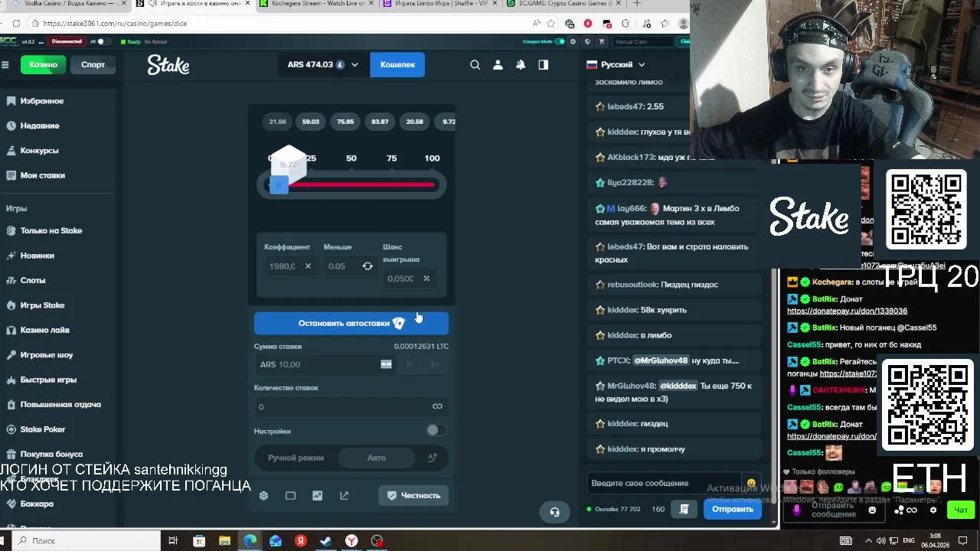Click the 75.95 past result chip
The width and height of the screenshot is (980, 551).
click(x=345, y=122)
